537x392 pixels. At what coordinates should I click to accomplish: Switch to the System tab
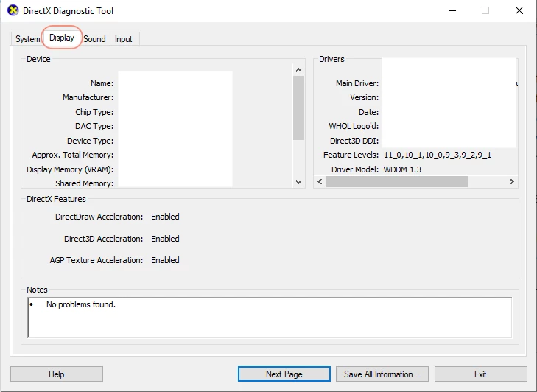point(27,39)
